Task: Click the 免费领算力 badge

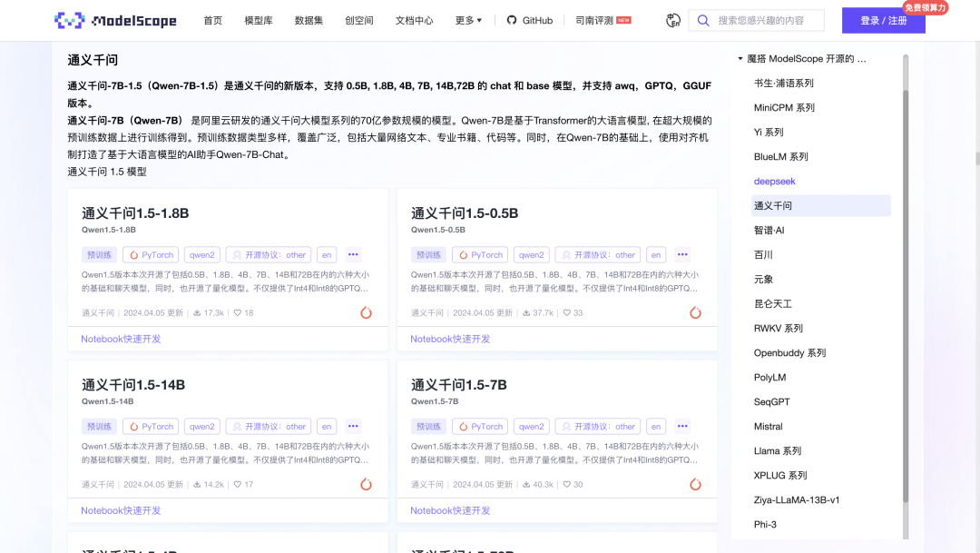Action: click(926, 7)
